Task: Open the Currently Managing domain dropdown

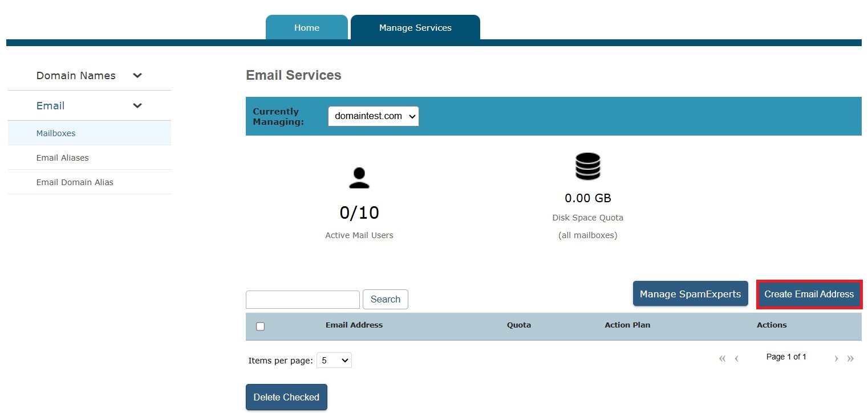Action: click(373, 116)
